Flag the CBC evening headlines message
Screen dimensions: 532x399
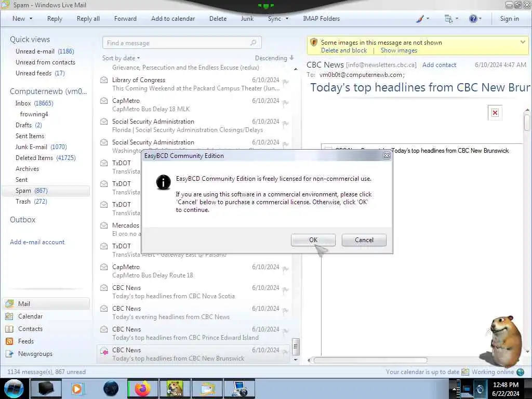point(285,310)
